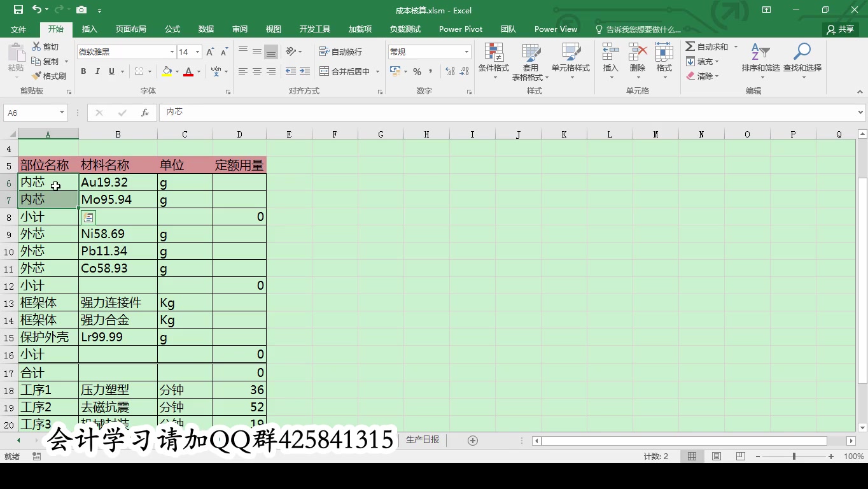
Task: Cut the selection with 剪切
Action: tap(45, 47)
